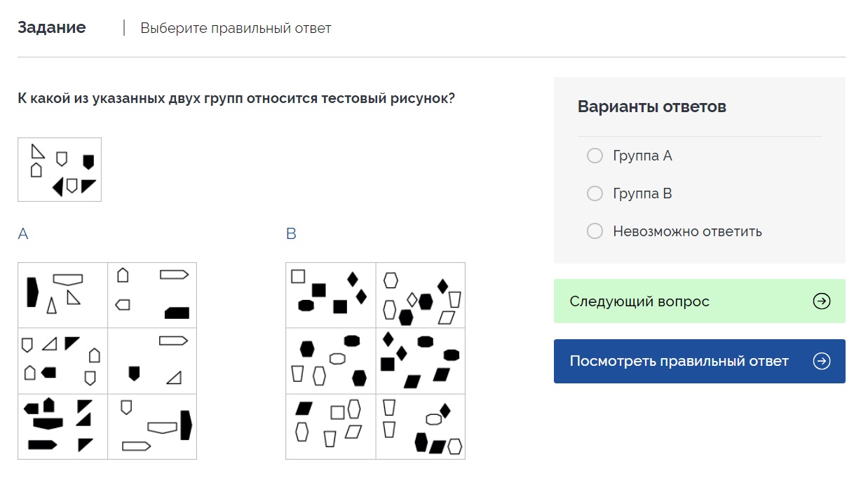This screenshot has height=492, width=868.
Task: Click bottom-left all-black cell of group A
Action: pos(63,426)
